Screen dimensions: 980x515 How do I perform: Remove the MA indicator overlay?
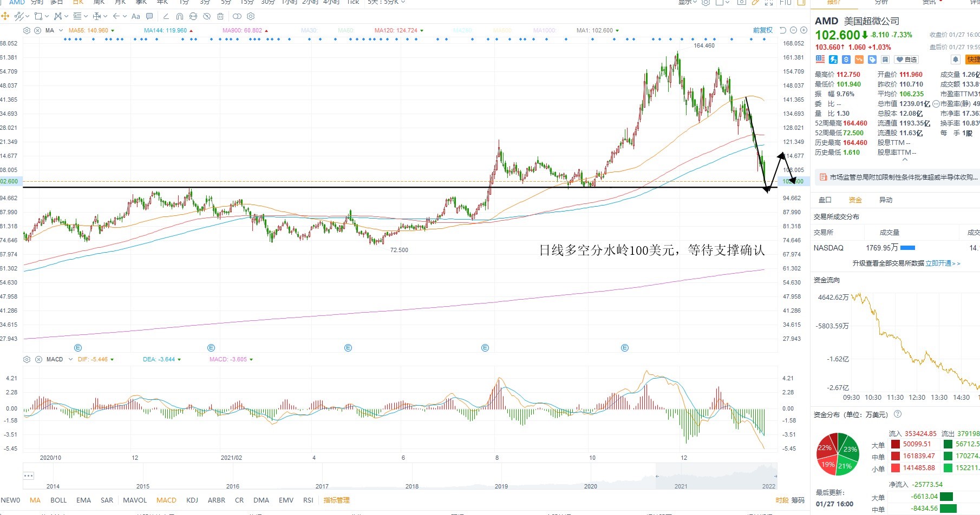pyautogui.click(x=37, y=30)
